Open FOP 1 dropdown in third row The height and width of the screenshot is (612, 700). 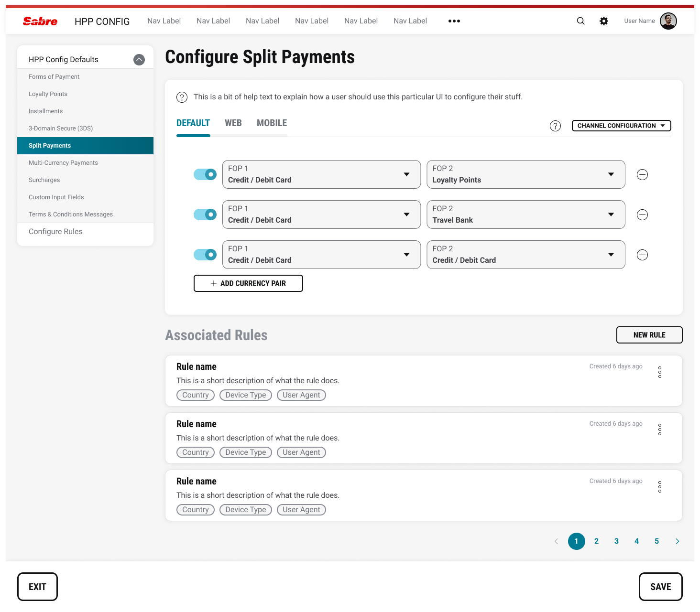pyautogui.click(x=321, y=255)
